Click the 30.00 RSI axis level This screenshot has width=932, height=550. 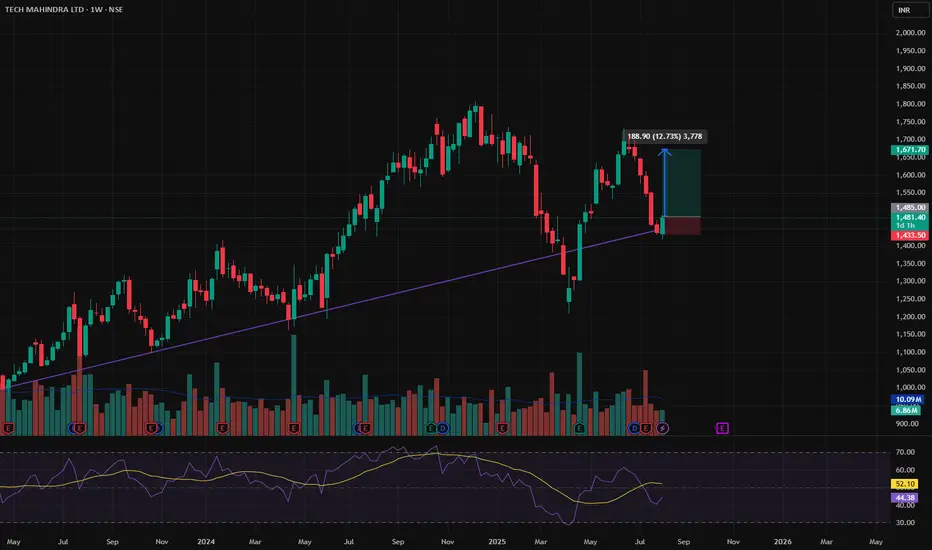click(x=905, y=523)
